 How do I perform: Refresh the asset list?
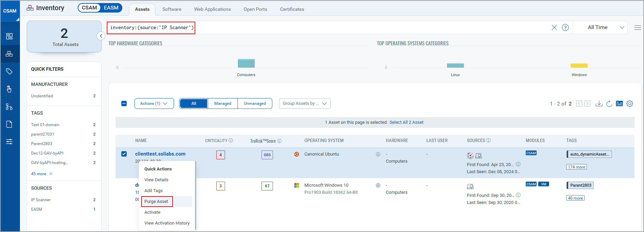pyautogui.click(x=609, y=103)
